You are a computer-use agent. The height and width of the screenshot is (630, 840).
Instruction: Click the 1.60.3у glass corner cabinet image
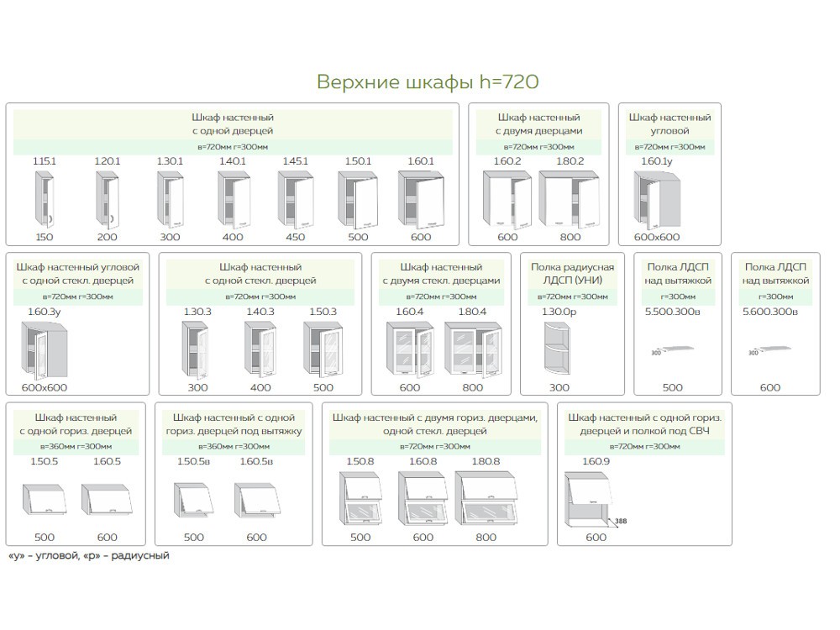point(45,350)
